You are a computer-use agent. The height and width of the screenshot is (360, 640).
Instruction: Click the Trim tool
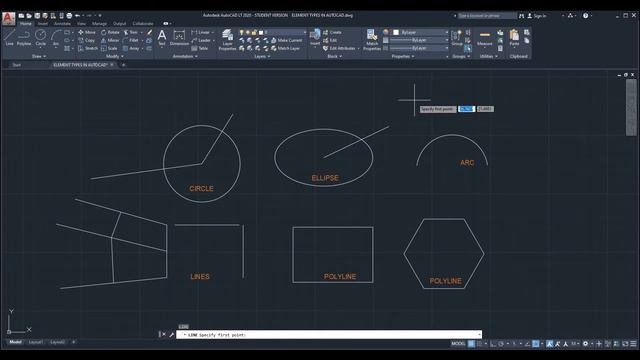[x=131, y=32]
